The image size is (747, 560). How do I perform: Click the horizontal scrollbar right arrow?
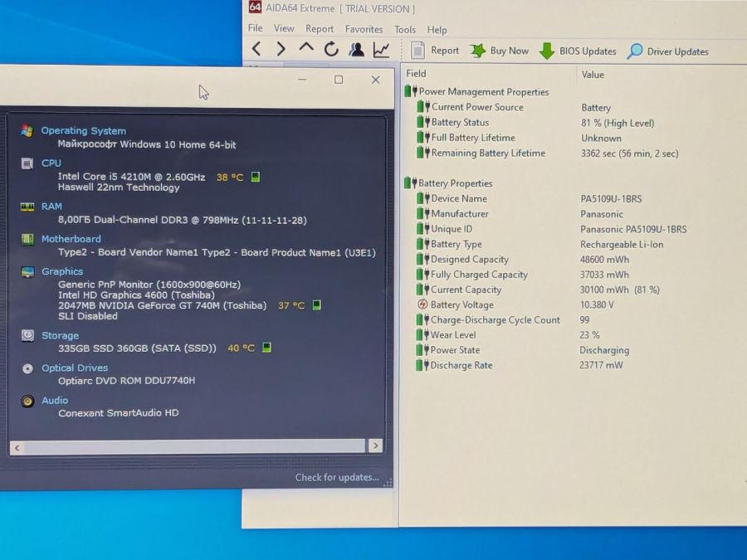(x=375, y=446)
